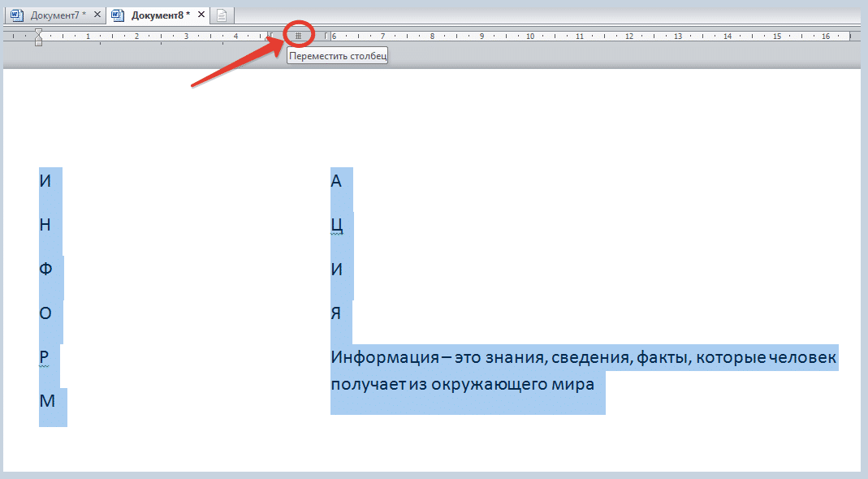The height and width of the screenshot is (479, 868).
Task: Click on the letter М in left column
Action: click(x=47, y=401)
